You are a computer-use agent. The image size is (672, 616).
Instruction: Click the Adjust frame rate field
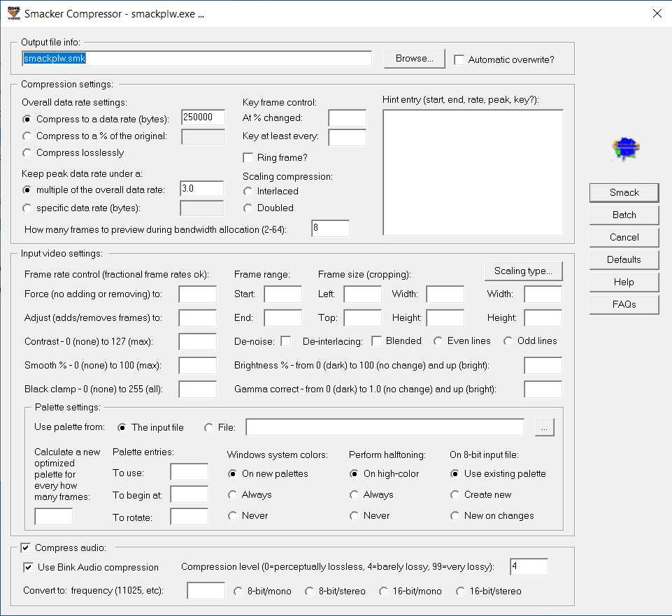[x=198, y=318]
